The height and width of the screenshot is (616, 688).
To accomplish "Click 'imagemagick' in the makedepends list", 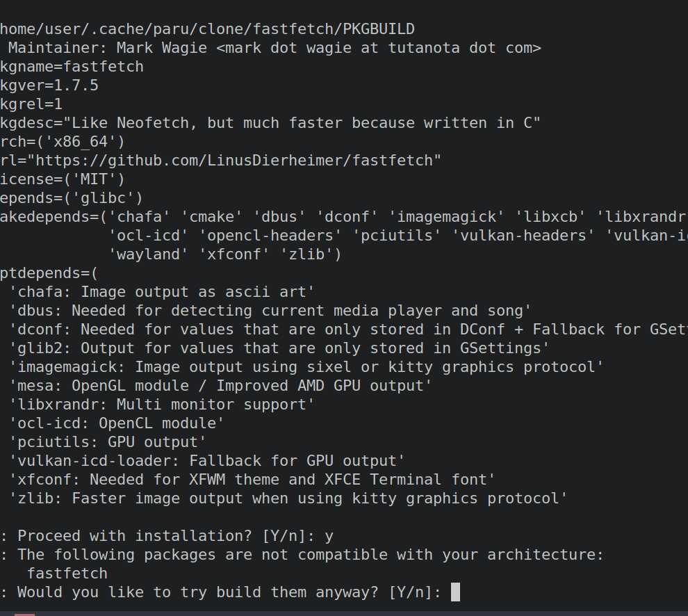I will point(446,217).
